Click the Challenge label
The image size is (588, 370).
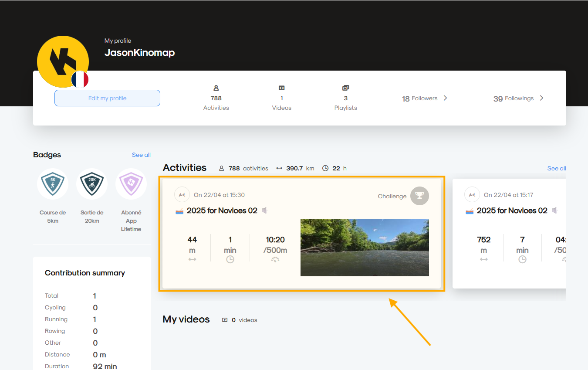pyautogui.click(x=392, y=196)
